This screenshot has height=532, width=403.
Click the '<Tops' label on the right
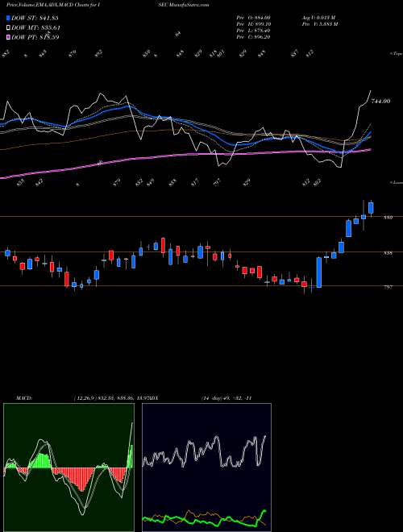396,54
